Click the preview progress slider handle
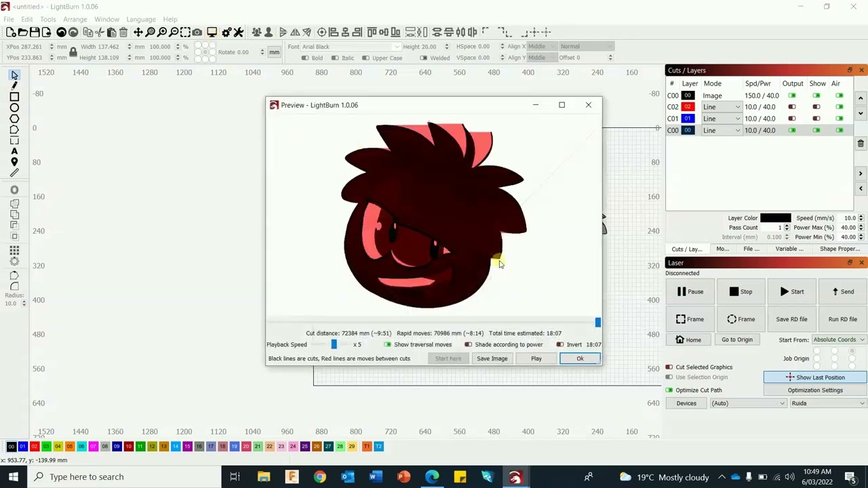868x488 pixels. point(597,323)
